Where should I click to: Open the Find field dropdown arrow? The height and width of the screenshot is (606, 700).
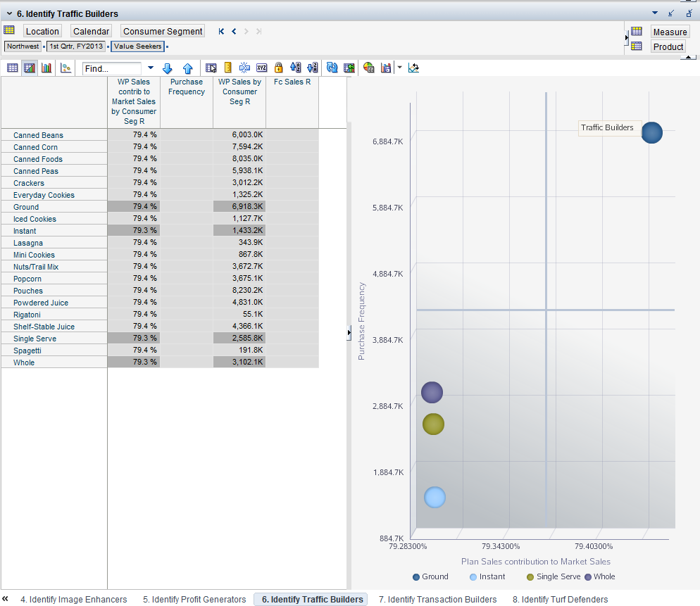click(x=150, y=68)
